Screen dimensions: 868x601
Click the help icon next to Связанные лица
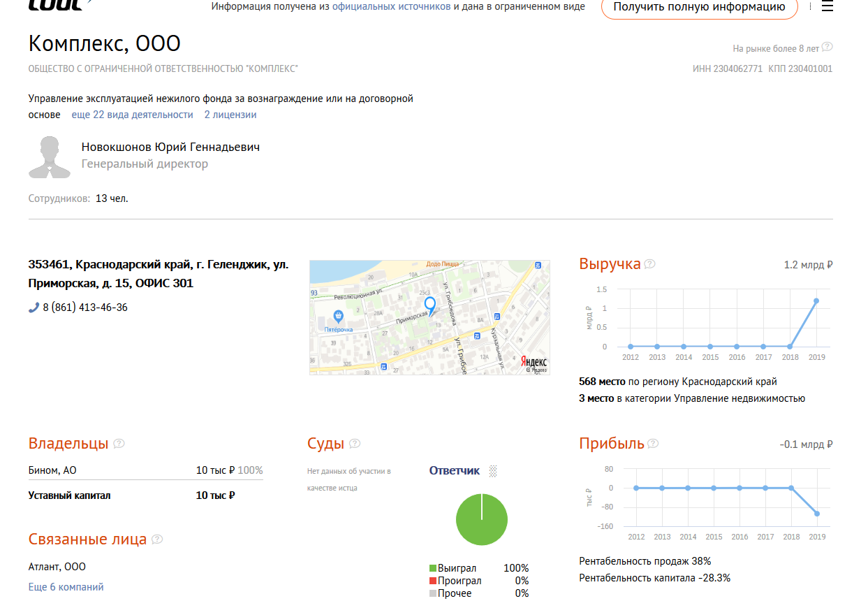[x=157, y=540]
